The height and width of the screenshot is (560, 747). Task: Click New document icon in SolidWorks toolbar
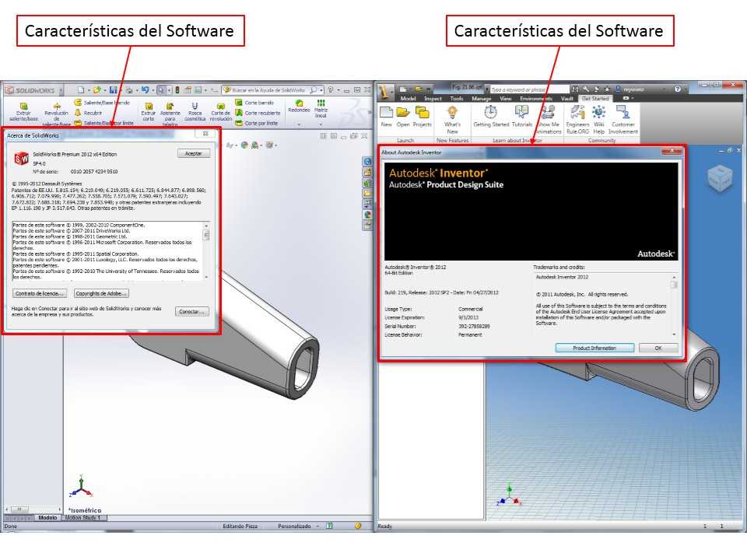pyautogui.click(x=81, y=89)
